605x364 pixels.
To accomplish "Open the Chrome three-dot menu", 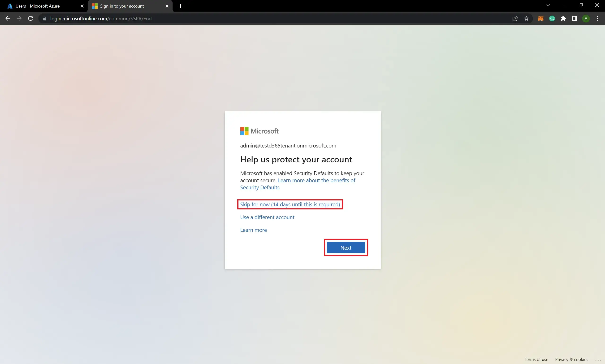I will [597, 19].
